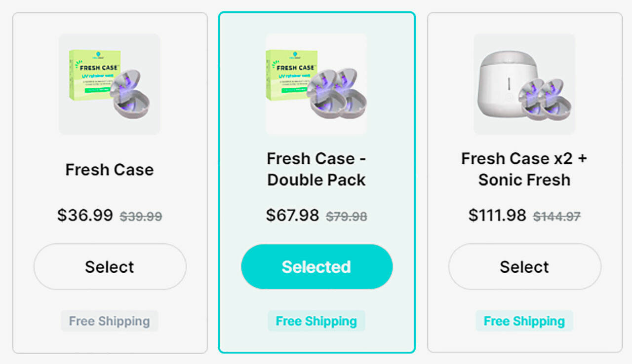Screen dimensions: 632x364
Task: Click Free Shipping badge under Double Pack
Action: 316,321
